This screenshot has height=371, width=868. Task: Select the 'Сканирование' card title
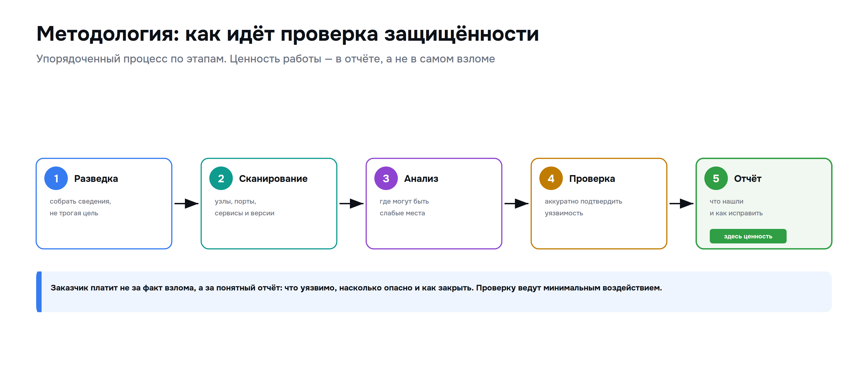pos(273,178)
